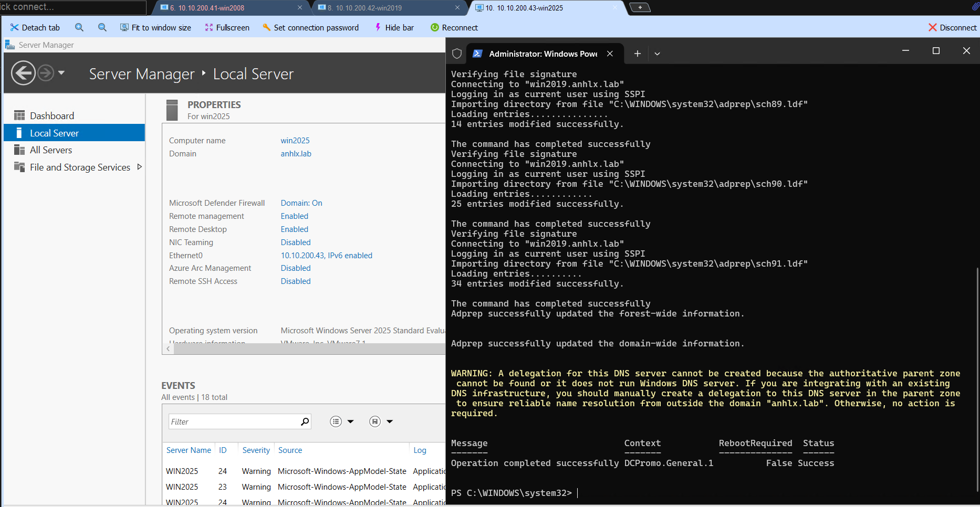Click the zoom in magnifier icon

point(79,27)
